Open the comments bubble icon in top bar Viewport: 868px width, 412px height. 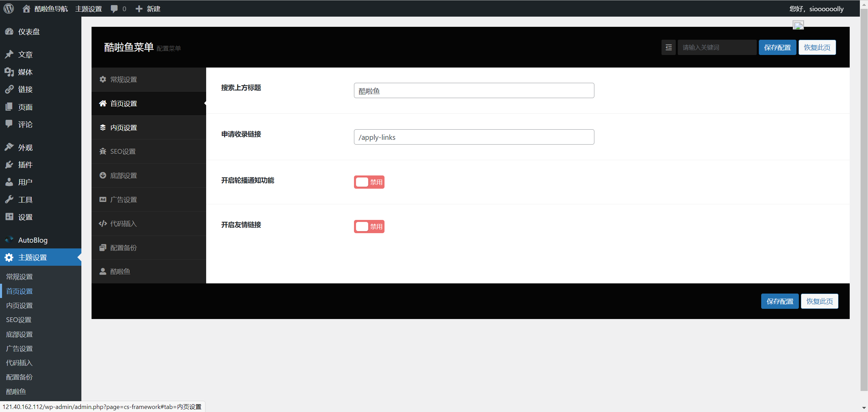tap(114, 8)
